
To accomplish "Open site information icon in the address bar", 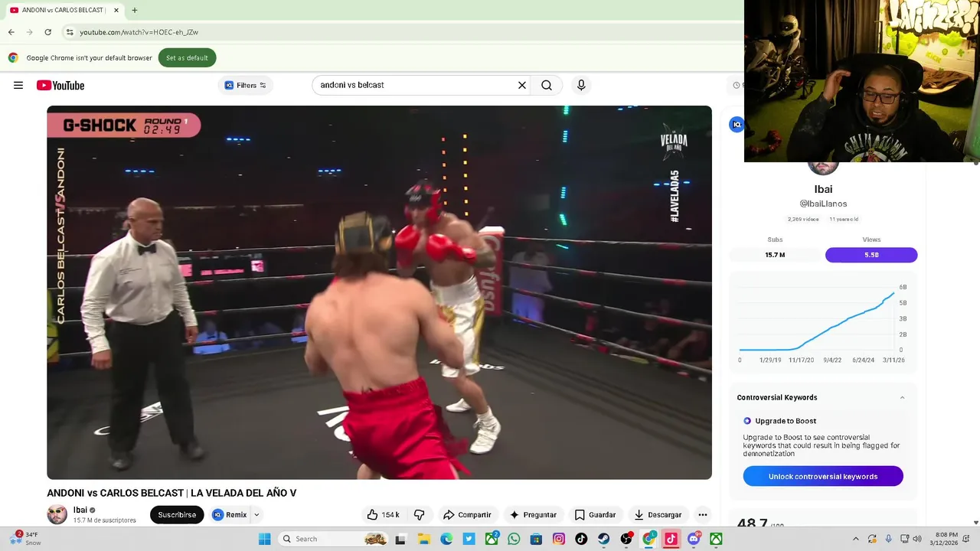I will pos(70,32).
